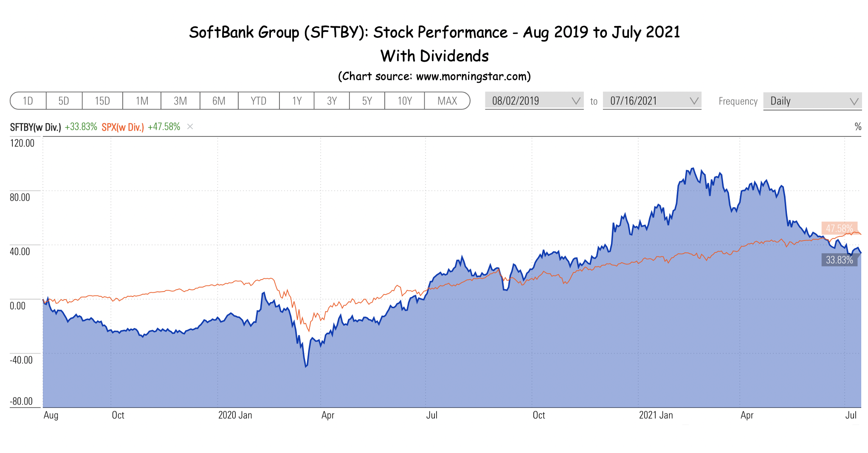
Task: Switch chart to 5Y range
Action: (x=367, y=101)
